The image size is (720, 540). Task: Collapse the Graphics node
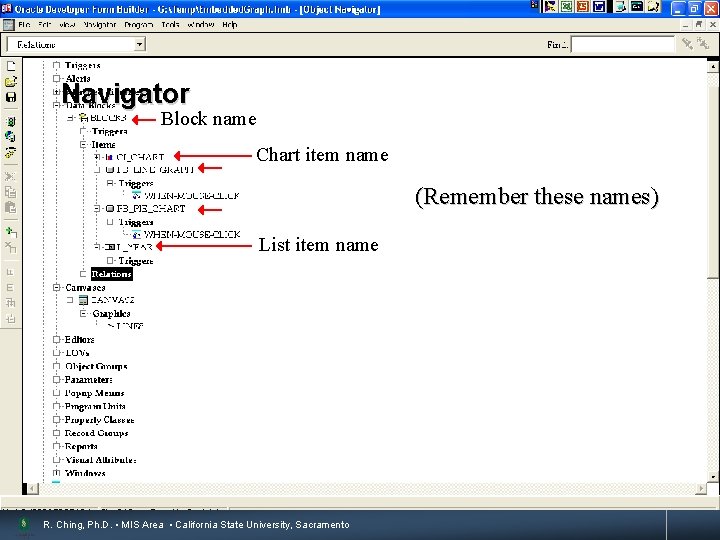[x=83, y=314]
